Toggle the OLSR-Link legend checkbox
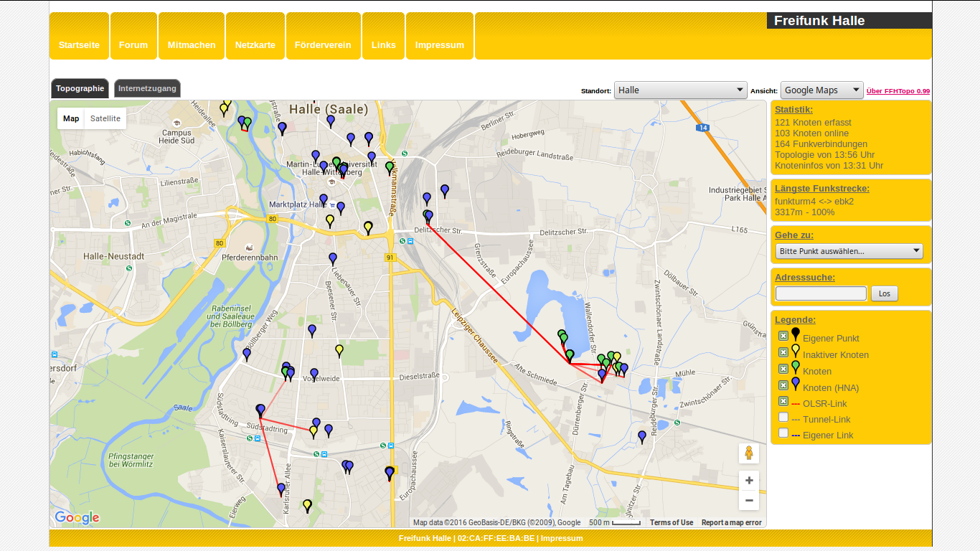The height and width of the screenshot is (551, 980). tap(783, 401)
